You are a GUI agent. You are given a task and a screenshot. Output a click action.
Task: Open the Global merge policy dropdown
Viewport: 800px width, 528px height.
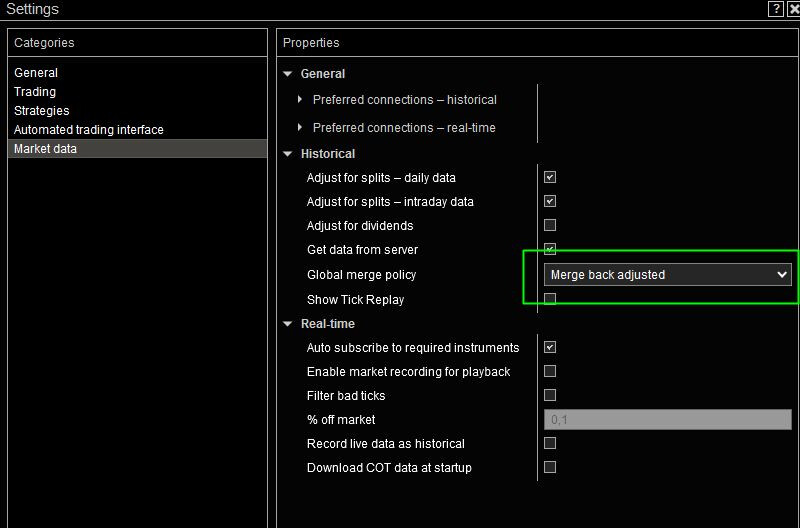(668, 275)
